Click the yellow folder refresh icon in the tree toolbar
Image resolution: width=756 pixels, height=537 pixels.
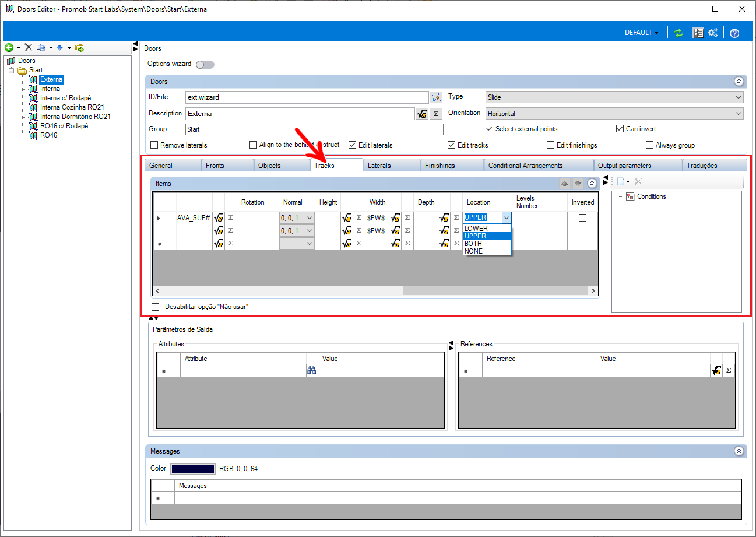[x=80, y=47]
